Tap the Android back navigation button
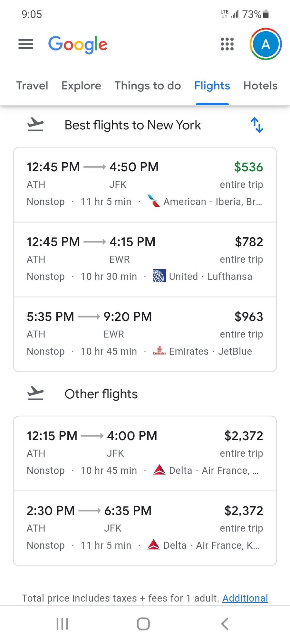The image size is (290, 644). click(x=225, y=624)
